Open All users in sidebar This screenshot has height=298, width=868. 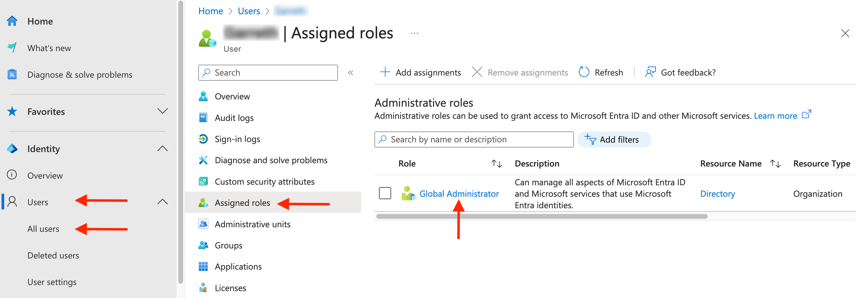(43, 228)
